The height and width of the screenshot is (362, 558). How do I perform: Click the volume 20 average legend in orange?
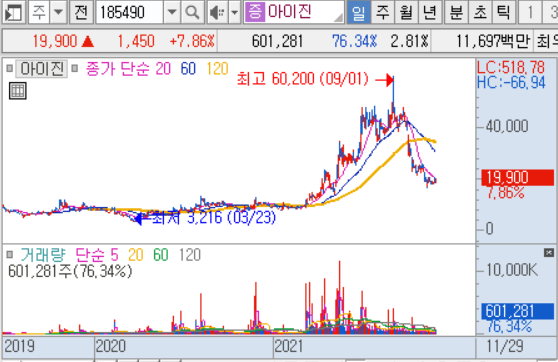tap(136, 255)
